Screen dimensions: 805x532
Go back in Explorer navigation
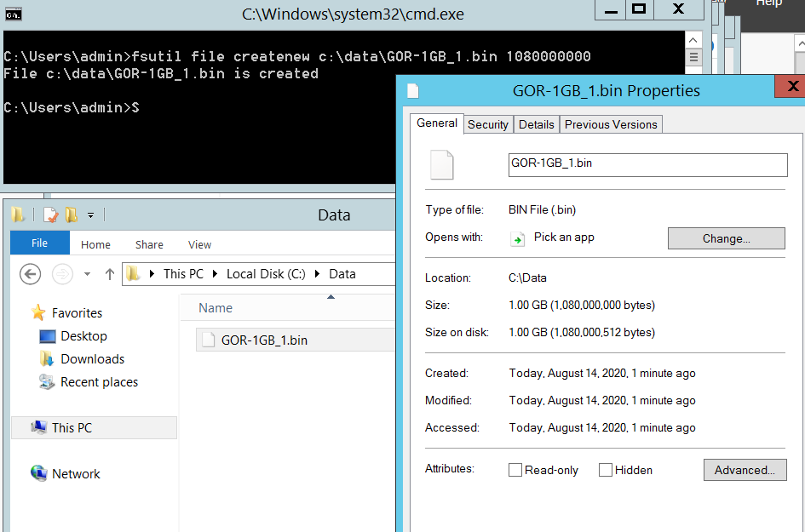[31, 274]
